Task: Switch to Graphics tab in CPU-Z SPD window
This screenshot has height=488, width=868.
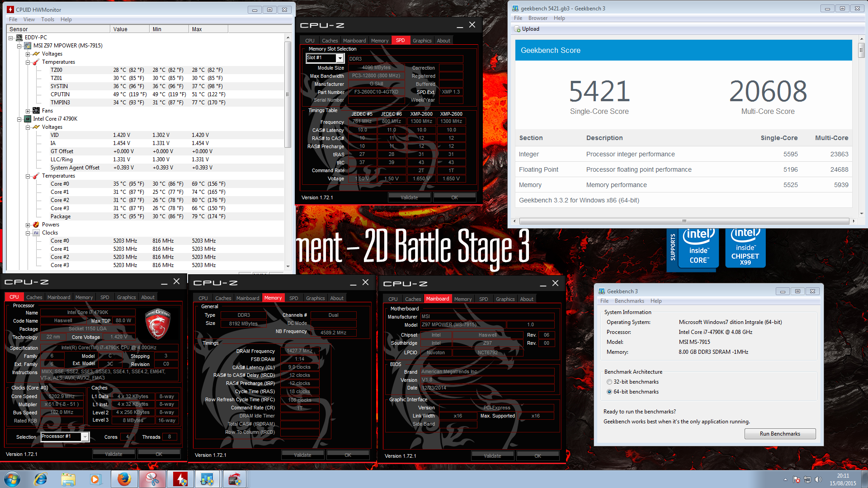Action: coord(422,41)
